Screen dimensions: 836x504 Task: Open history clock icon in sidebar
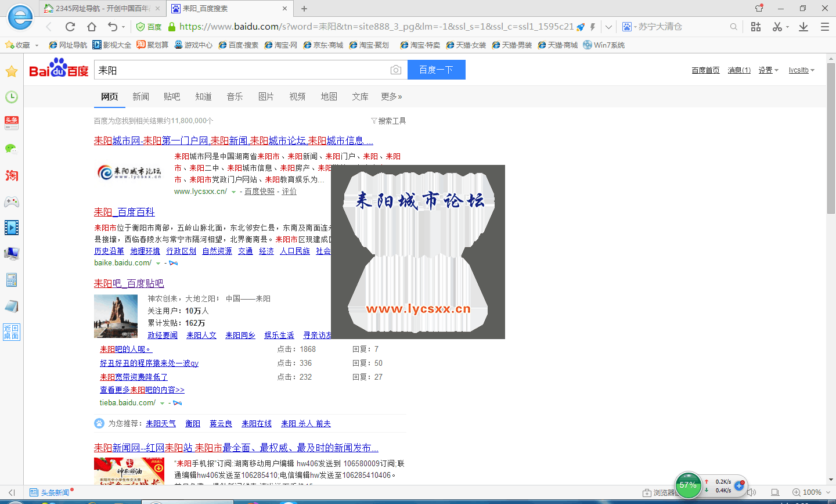pyautogui.click(x=12, y=97)
